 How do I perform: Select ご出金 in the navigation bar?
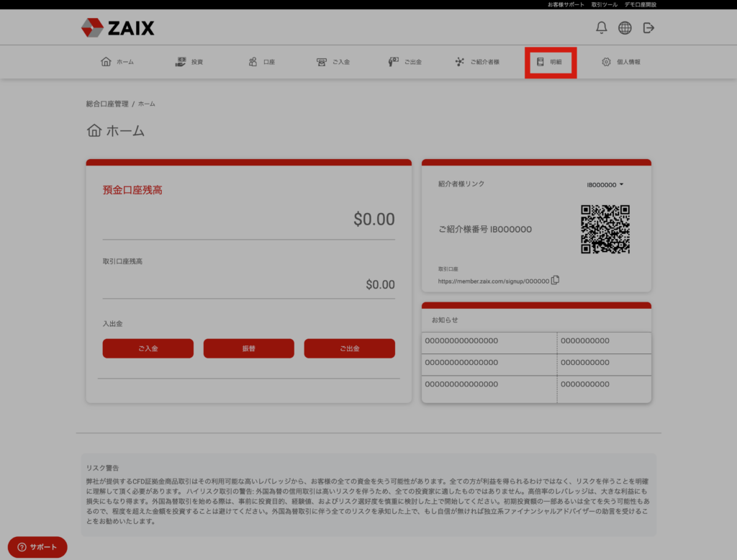point(404,62)
